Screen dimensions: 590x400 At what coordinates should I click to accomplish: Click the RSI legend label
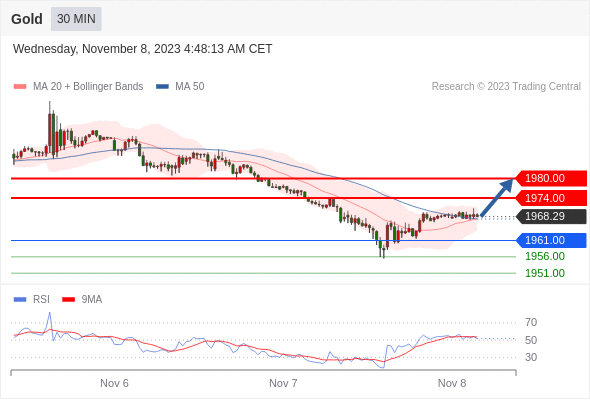coord(41,300)
